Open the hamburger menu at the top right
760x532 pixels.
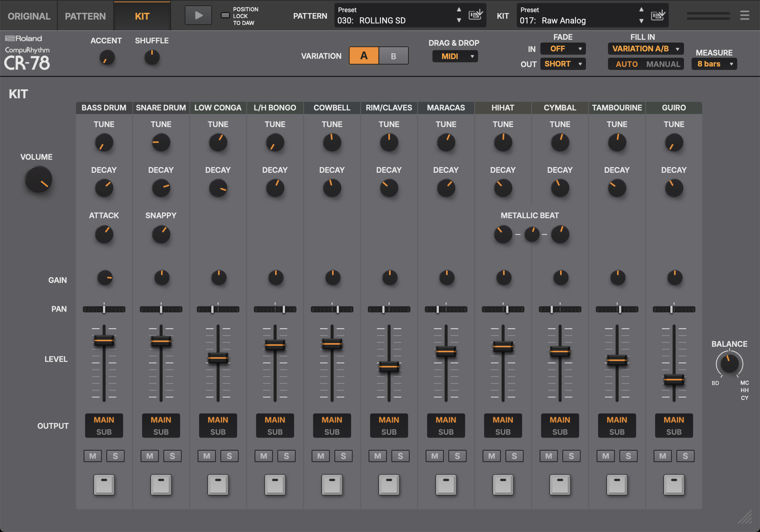[745, 15]
